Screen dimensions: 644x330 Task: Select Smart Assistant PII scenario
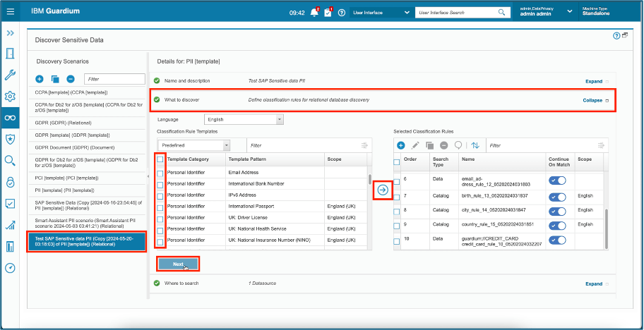(88, 223)
